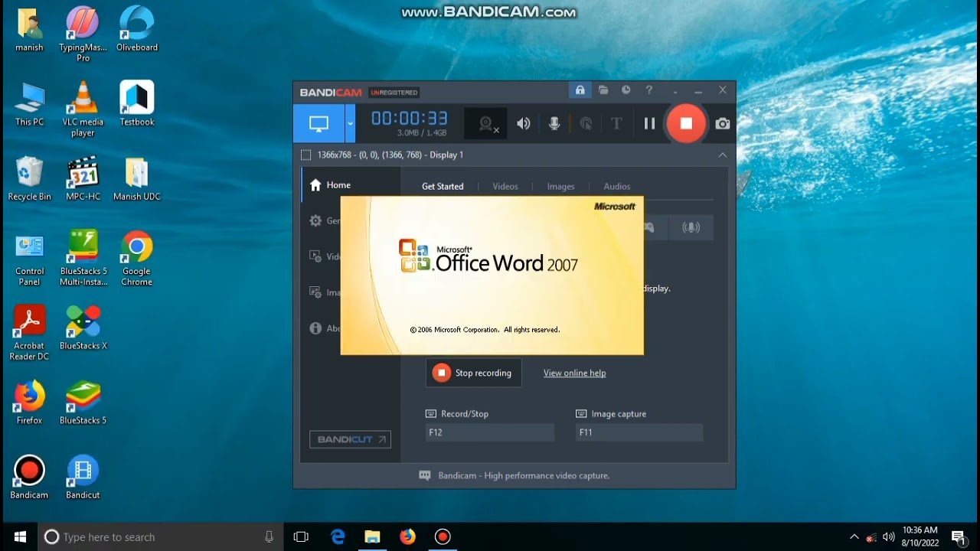Select BlueStacks 5 Multi-Instance icon
Image resolution: width=980 pixels, height=551 pixels.
[x=83, y=258]
